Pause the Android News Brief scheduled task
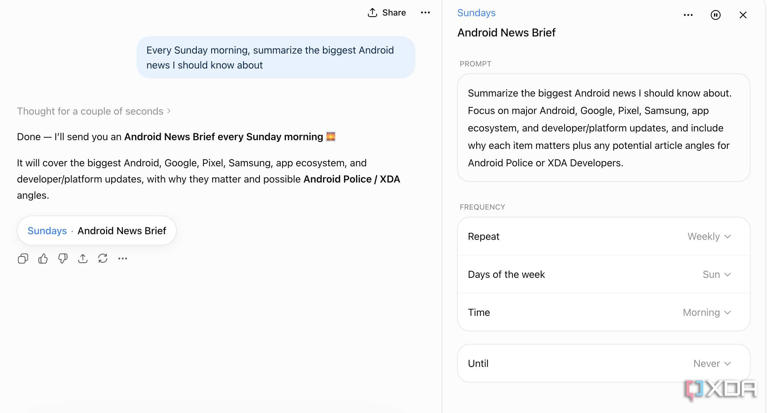Image resolution: width=768 pixels, height=413 pixels. point(716,15)
